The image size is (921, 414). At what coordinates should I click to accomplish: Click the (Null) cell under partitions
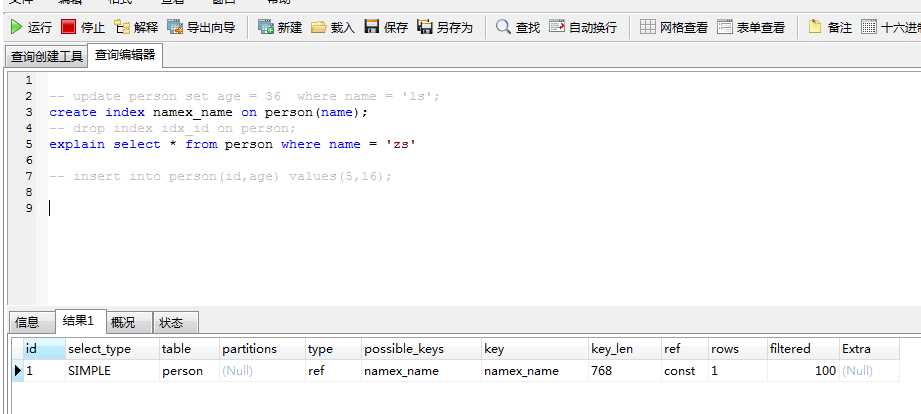(x=262, y=371)
